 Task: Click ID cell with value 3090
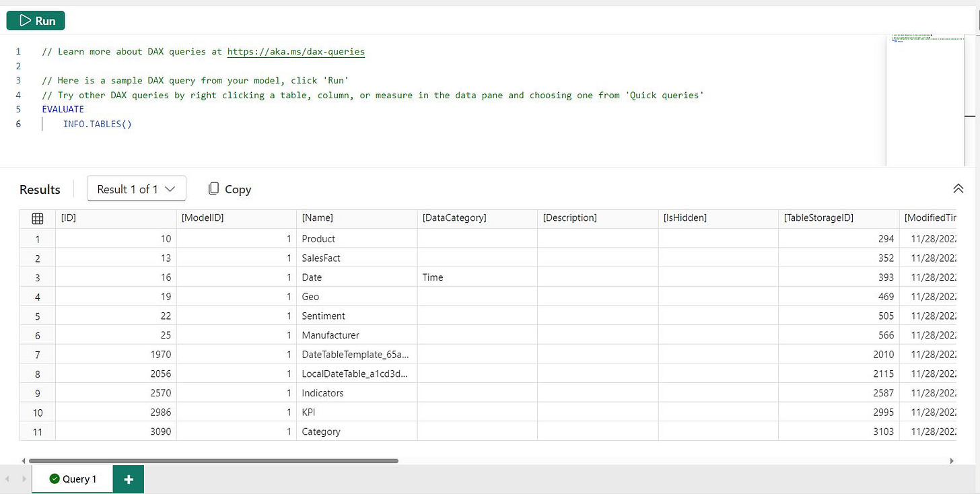coord(116,431)
